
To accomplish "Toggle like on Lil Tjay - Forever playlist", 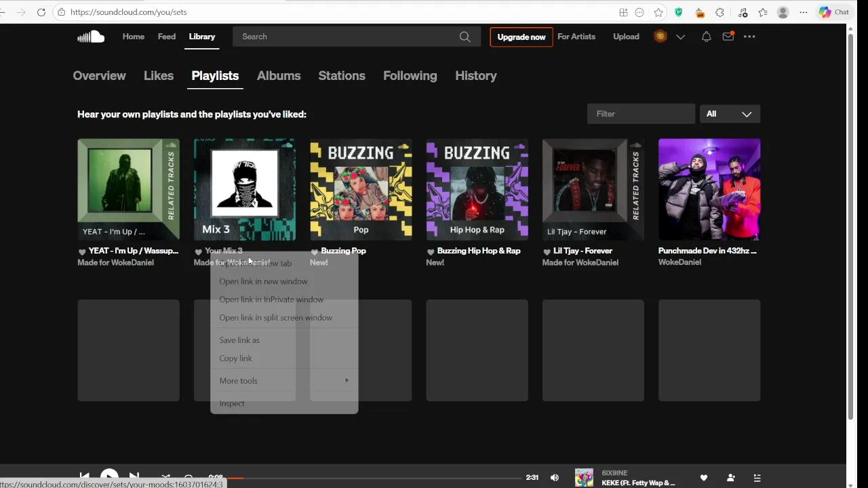I will (547, 251).
